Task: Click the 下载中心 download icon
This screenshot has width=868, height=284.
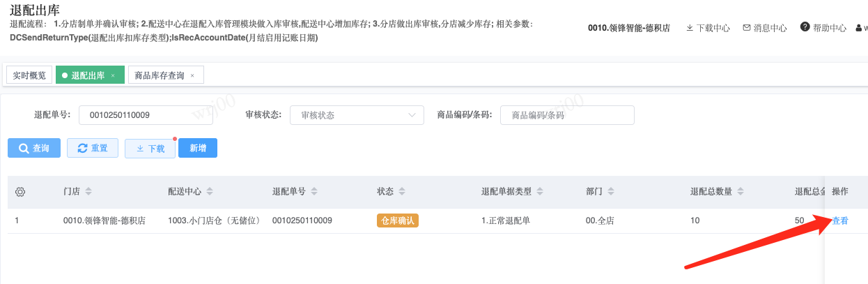Action: click(690, 29)
